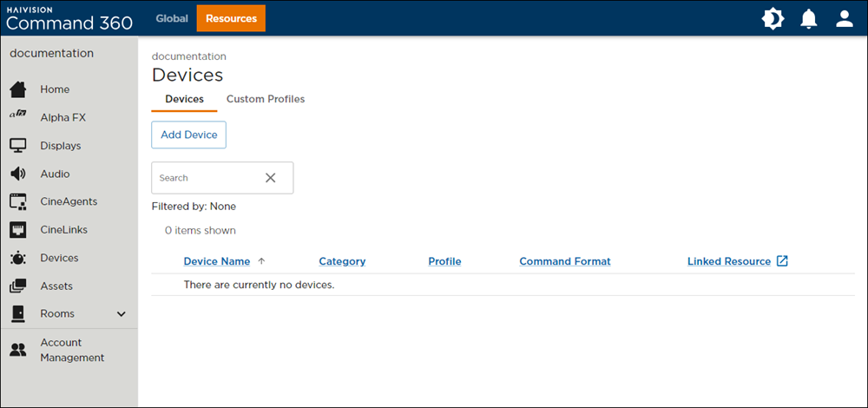Image resolution: width=868 pixels, height=408 pixels.
Task: Open the user profile menu
Action: (x=845, y=18)
